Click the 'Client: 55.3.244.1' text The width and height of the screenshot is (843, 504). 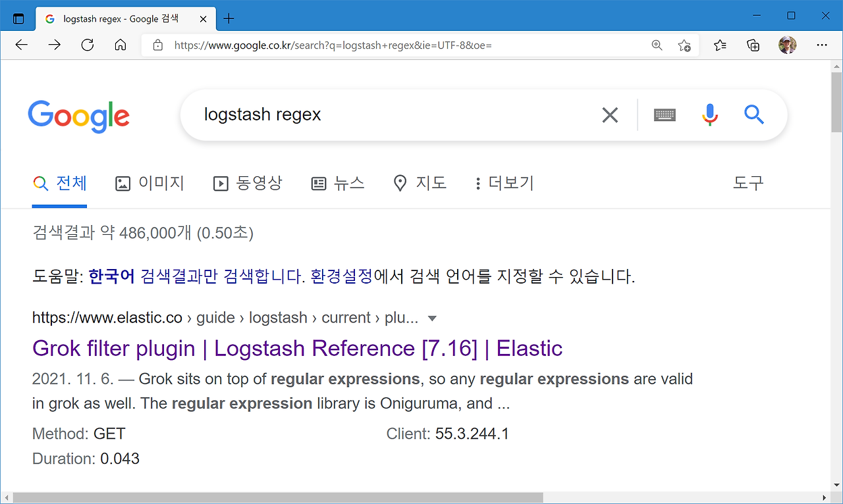tap(447, 434)
